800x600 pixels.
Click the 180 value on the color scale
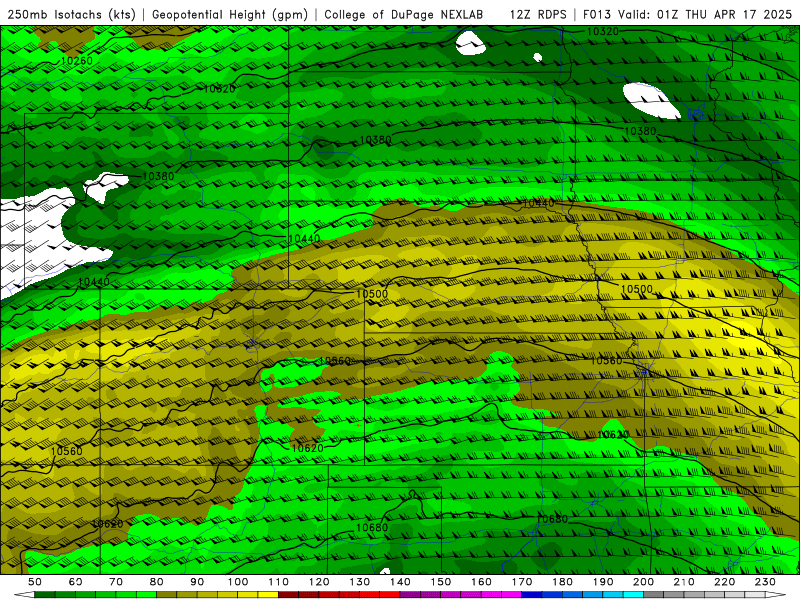tap(562, 582)
